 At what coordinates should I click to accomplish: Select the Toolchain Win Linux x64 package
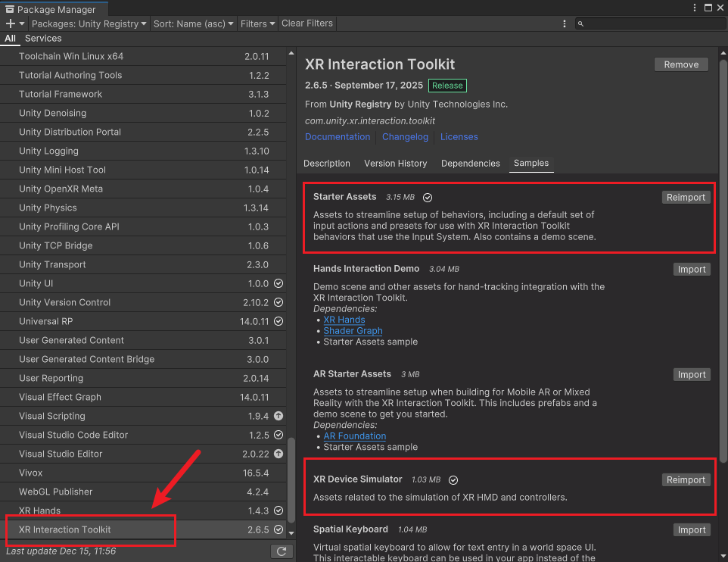coord(143,56)
